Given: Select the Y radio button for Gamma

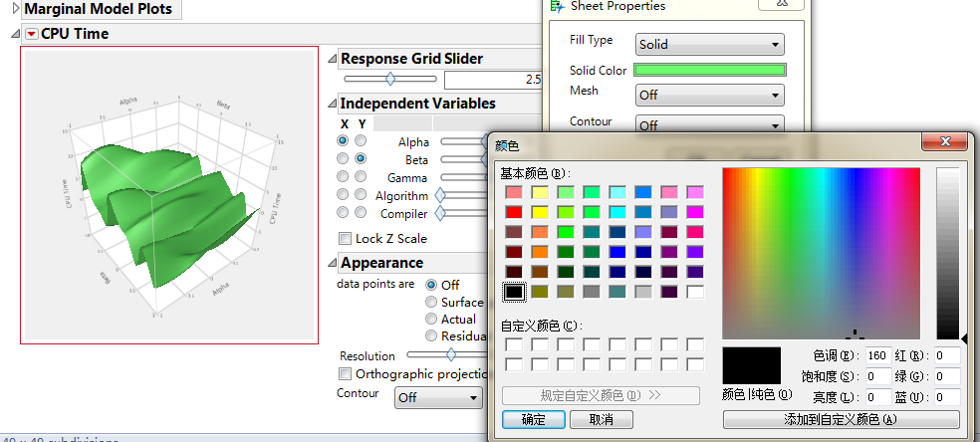Looking at the screenshot, I should tap(361, 176).
